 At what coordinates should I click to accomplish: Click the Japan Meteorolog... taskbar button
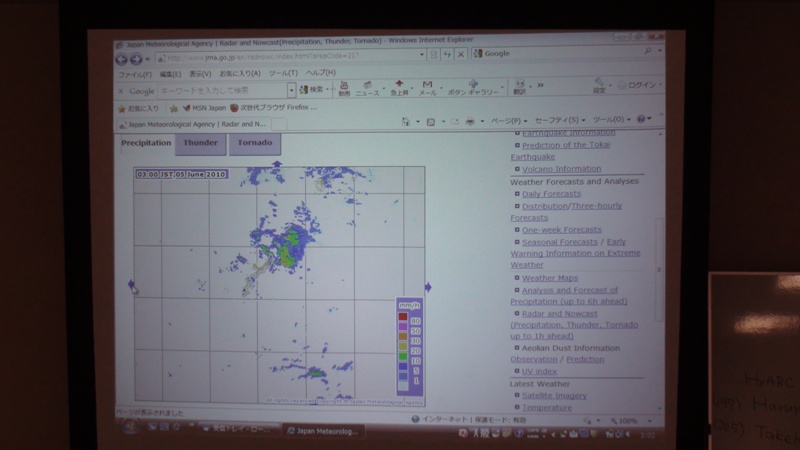[x=323, y=431]
